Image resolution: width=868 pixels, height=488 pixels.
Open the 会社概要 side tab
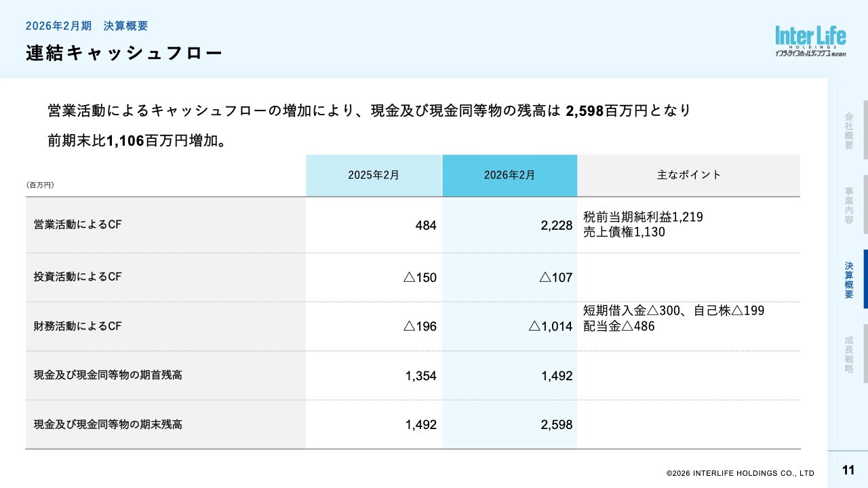click(848, 130)
